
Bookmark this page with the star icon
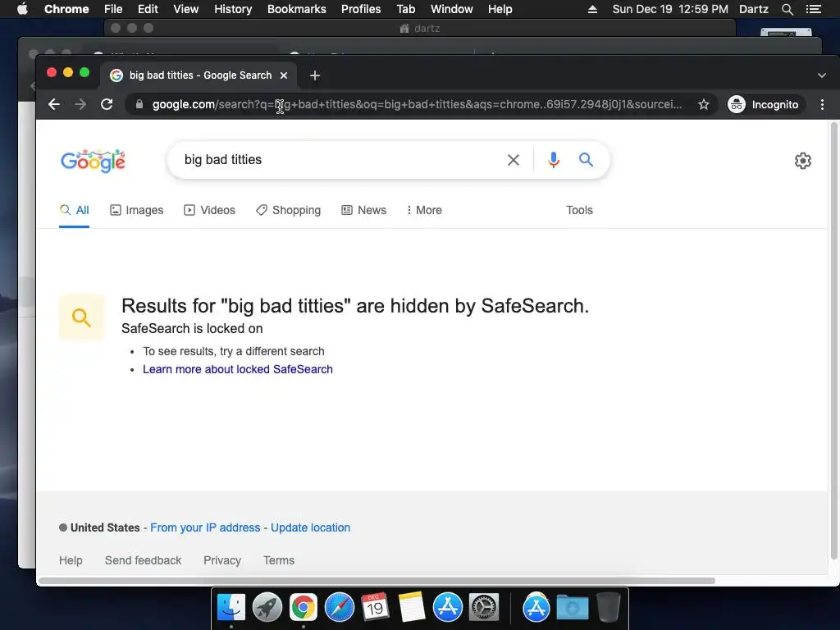pyautogui.click(x=703, y=104)
